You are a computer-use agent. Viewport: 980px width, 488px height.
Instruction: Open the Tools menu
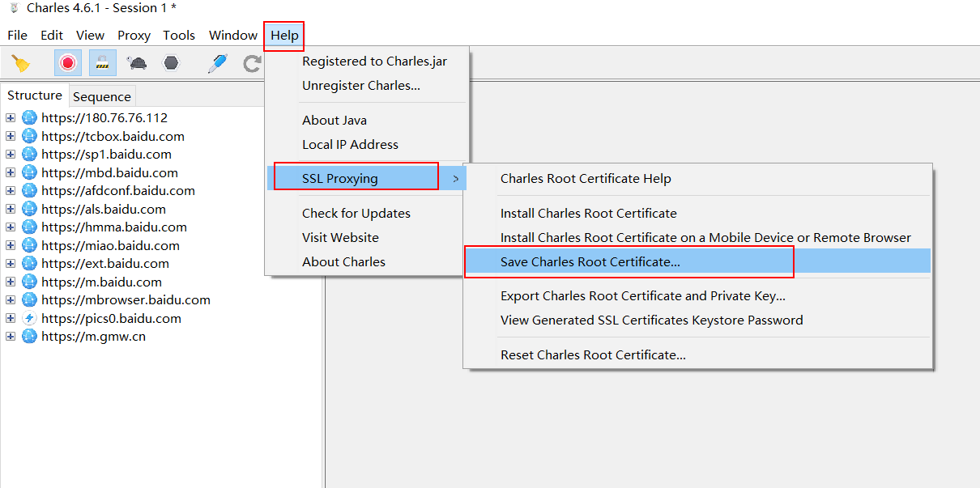click(179, 35)
